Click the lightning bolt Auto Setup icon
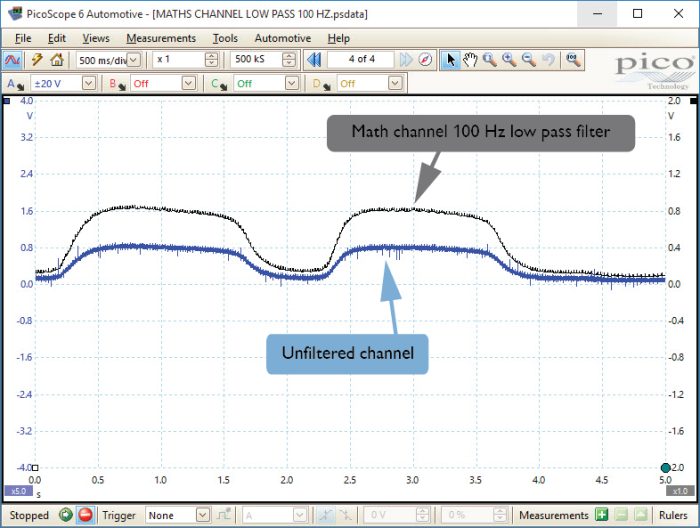Viewport: 700px width, 528px height. (37, 59)
